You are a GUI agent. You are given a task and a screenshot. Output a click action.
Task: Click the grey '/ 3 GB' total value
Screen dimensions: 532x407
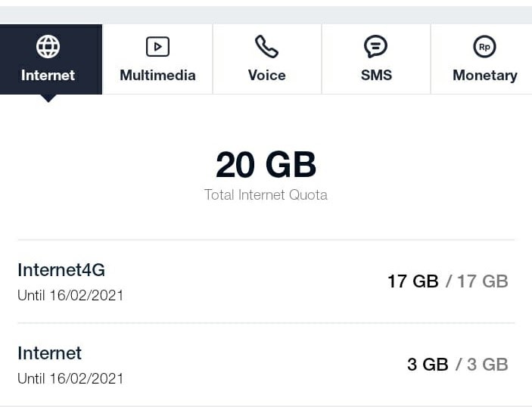[x=481, y=365]
